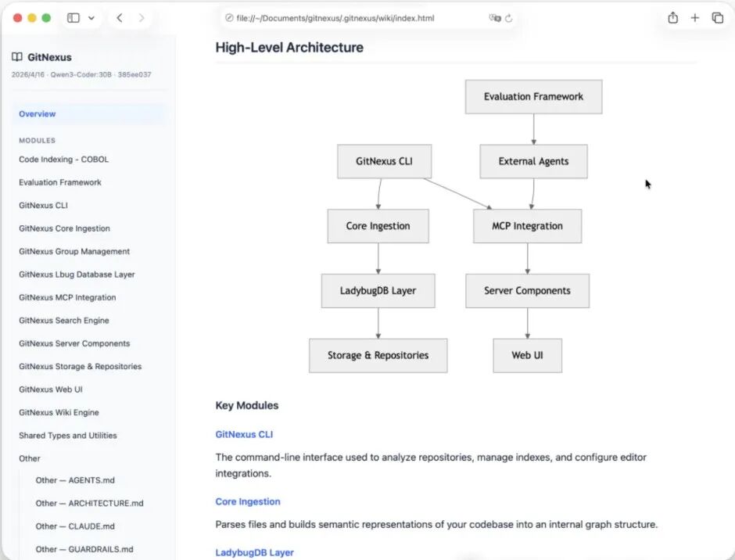
Task: Toggle the Safari sidebar button
Action: (73, 18)
